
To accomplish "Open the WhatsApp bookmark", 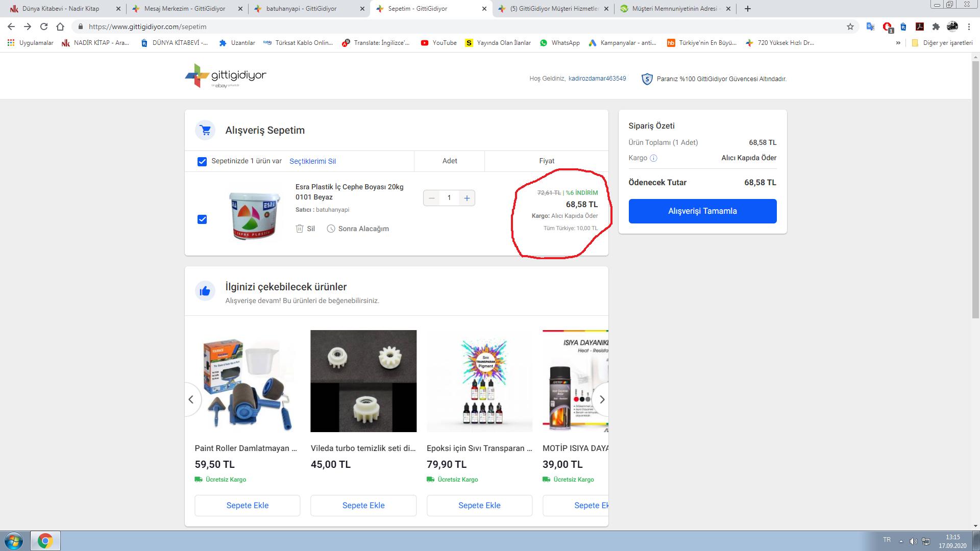I will coord(560,43).
